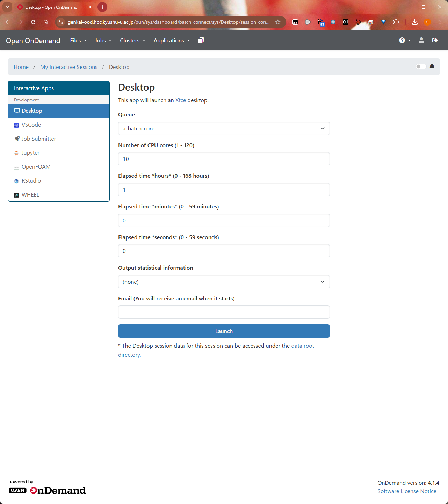Image resolution: width=448 pixels, height=504 pixels.
Task: Click the blue diamond extension icon
Action: click(x=383, y=22)
